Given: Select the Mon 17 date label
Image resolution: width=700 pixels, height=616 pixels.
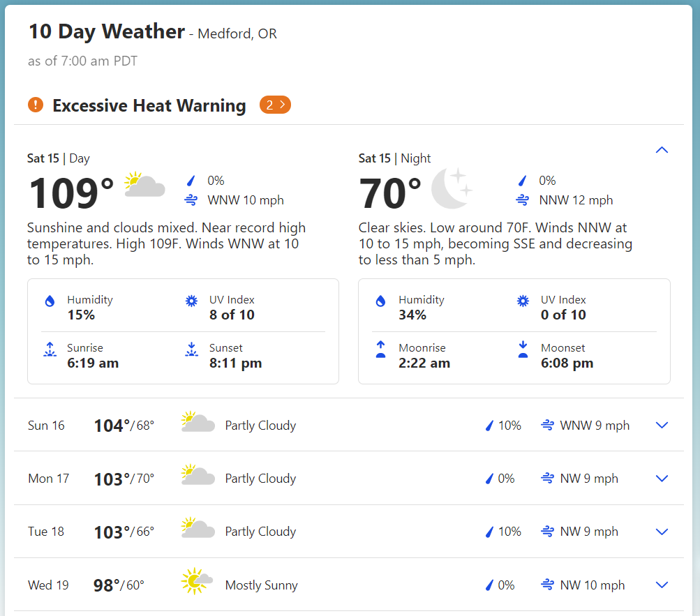Looking at the screenshot, I should (x=49, y=479).
